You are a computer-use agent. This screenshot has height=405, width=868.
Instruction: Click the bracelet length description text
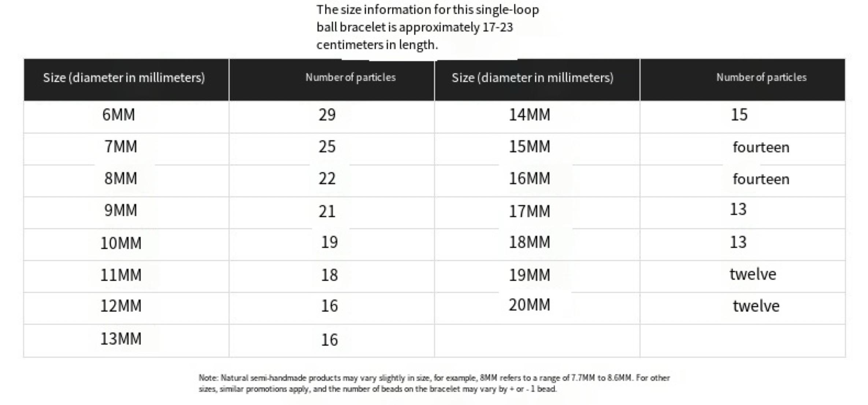(x=427, y=27)
